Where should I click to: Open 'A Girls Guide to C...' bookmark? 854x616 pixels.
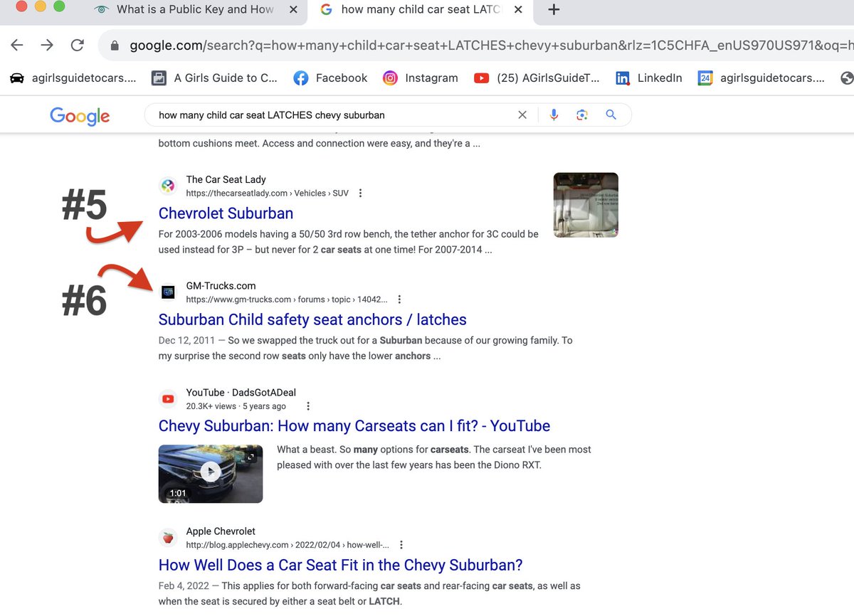click(215, 78)
